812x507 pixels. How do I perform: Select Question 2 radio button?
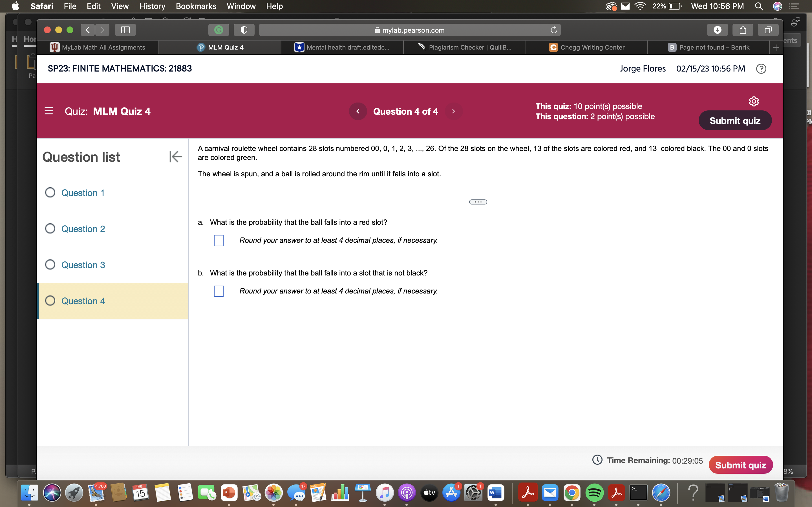point(50,228)
